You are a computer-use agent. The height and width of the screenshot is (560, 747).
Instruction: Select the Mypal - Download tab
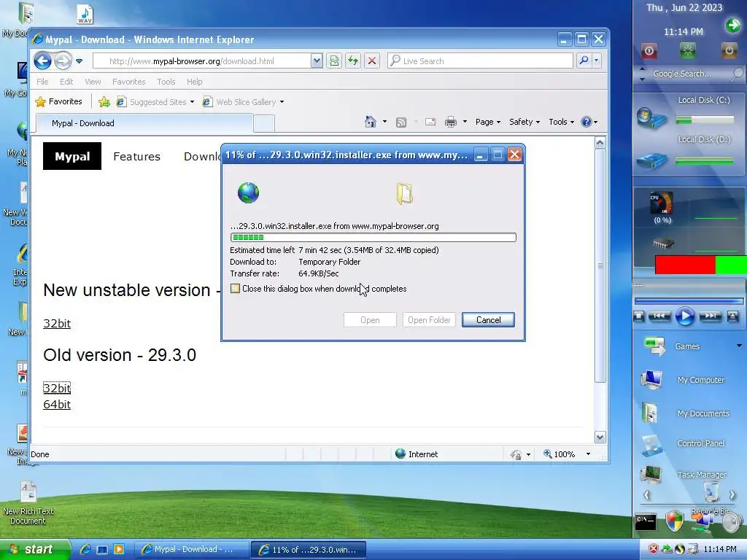(x=144, y=122)
